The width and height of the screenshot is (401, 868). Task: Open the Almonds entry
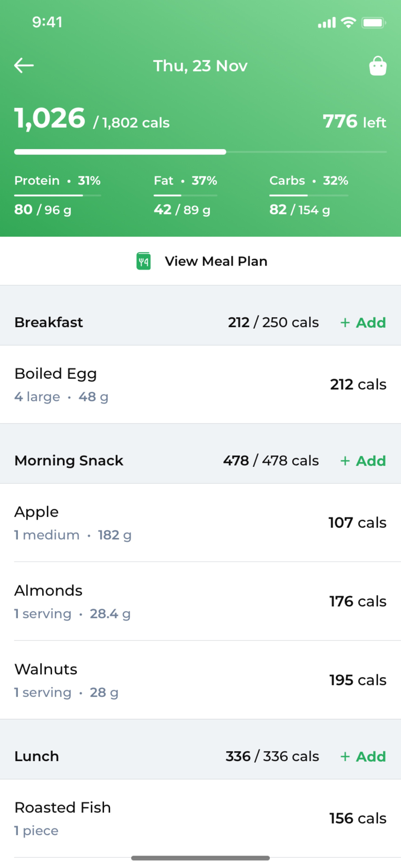click(x=200, y=602)
